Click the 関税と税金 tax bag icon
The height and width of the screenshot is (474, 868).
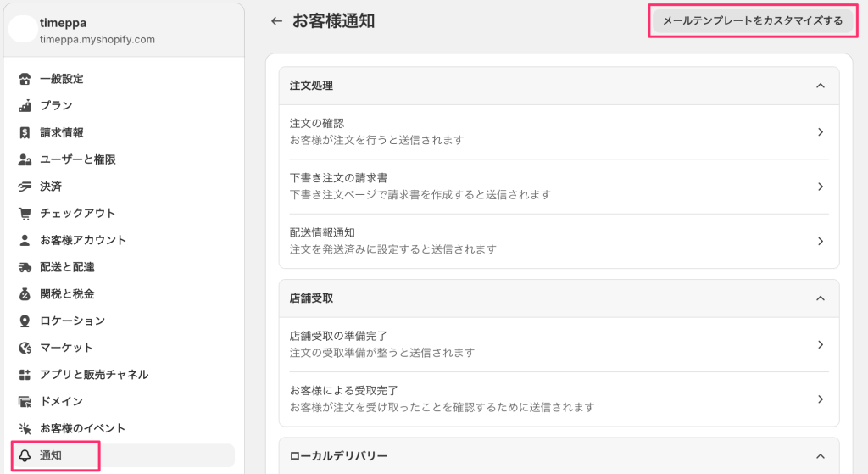(25, 294)
